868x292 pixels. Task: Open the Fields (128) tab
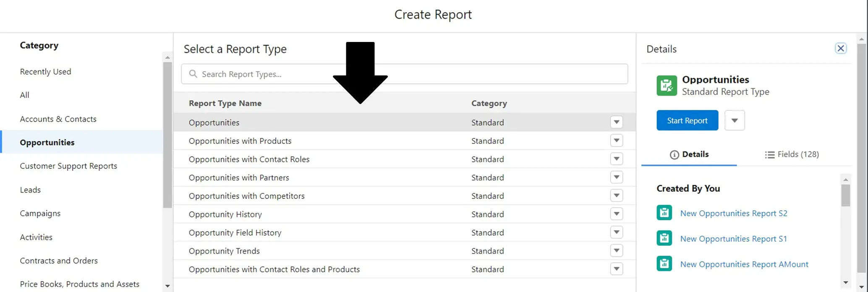(792, 154)
